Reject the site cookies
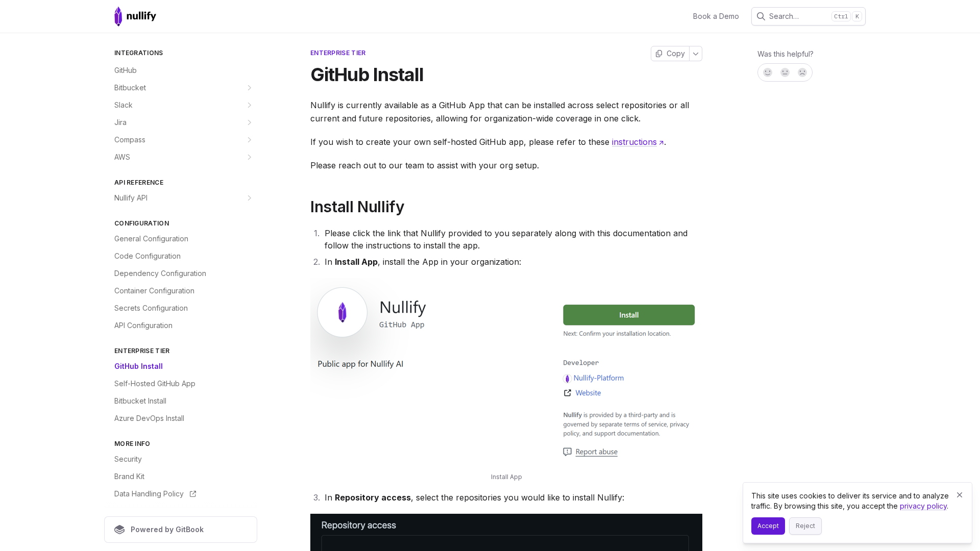This screenshot has width=980, height=551. click(x=805, y=526)
